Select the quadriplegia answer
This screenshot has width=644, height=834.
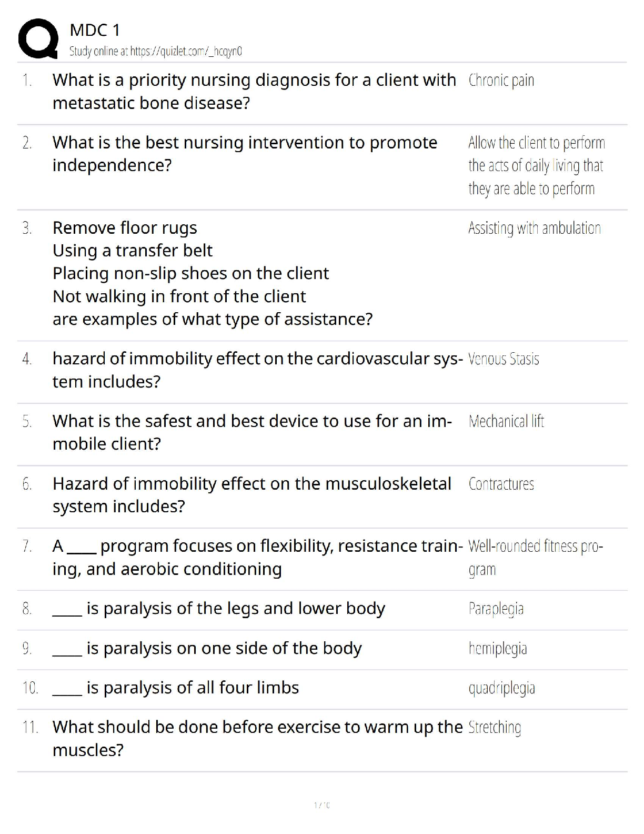501,688
